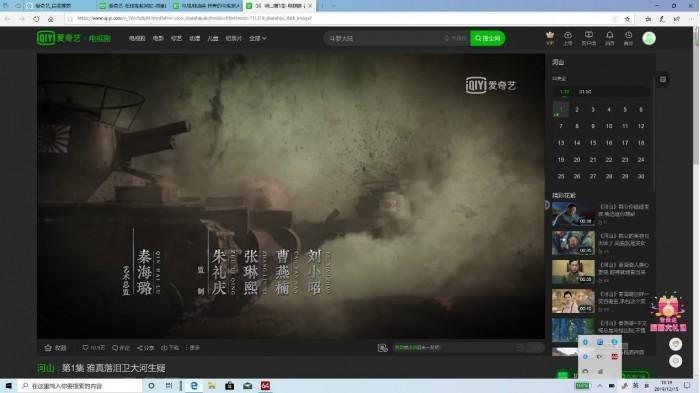Viewport: 700px width, 393px height.
Task: Click the danmaku settings icon beside comment box
Action: pos(383,348)
